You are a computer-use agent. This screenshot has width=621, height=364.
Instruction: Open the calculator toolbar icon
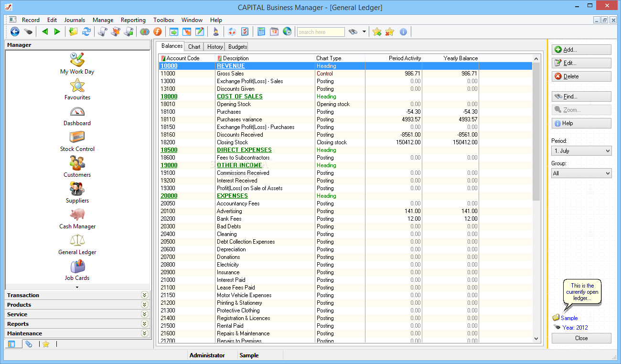pos(261,32)
